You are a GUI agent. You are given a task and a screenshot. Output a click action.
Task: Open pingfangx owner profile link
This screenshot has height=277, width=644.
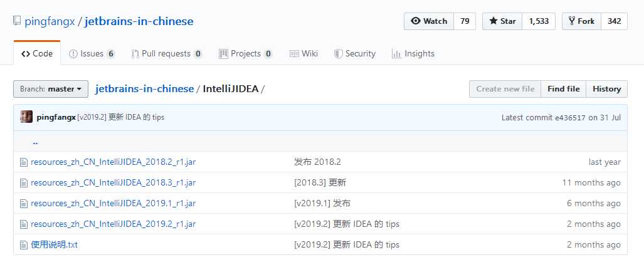tap(50, 21)
